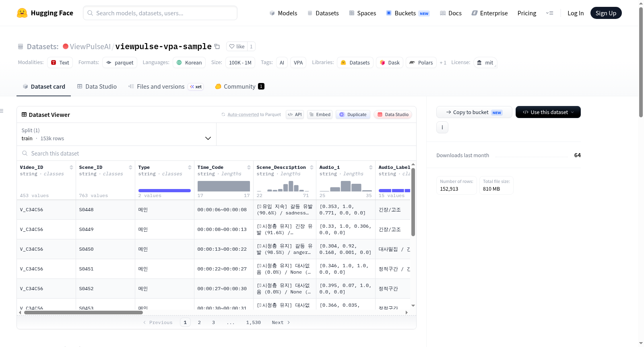Switch to the Data Studio tab
Viewport: 644px width, 347px height.
97,86
